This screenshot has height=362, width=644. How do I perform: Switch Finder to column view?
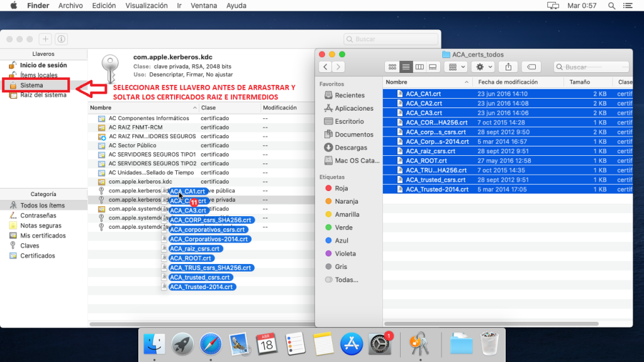pos(419,67)
